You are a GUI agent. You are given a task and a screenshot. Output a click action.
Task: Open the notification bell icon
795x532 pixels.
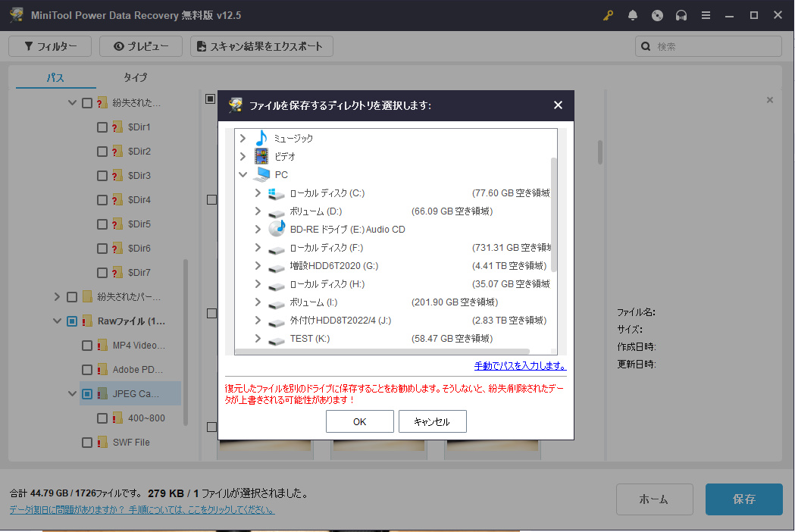[x=633, y=16]
